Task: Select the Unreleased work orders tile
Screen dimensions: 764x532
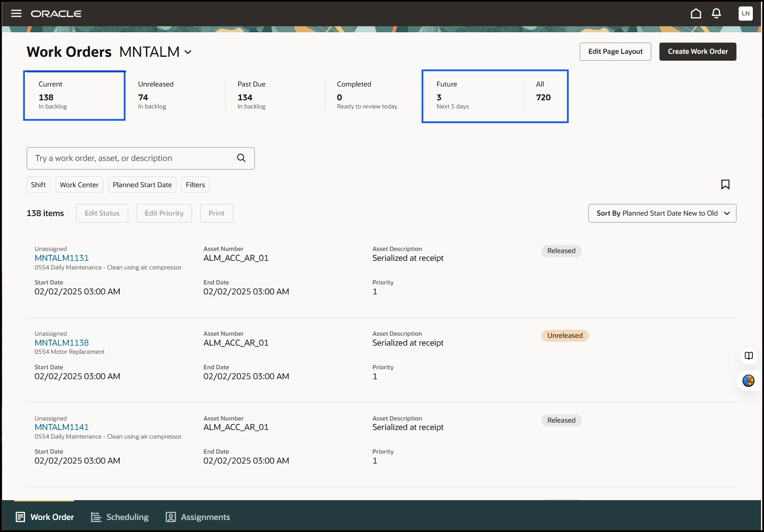Action: coord(176,96)
